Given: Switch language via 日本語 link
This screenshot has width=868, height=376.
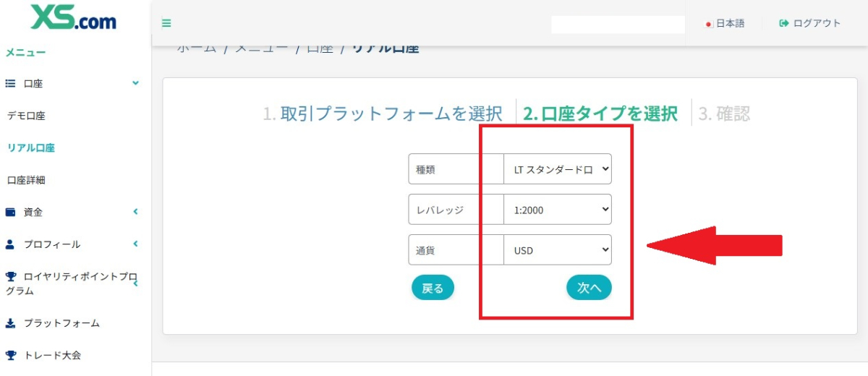Looking at the screenshot, I should pos(730,23).
